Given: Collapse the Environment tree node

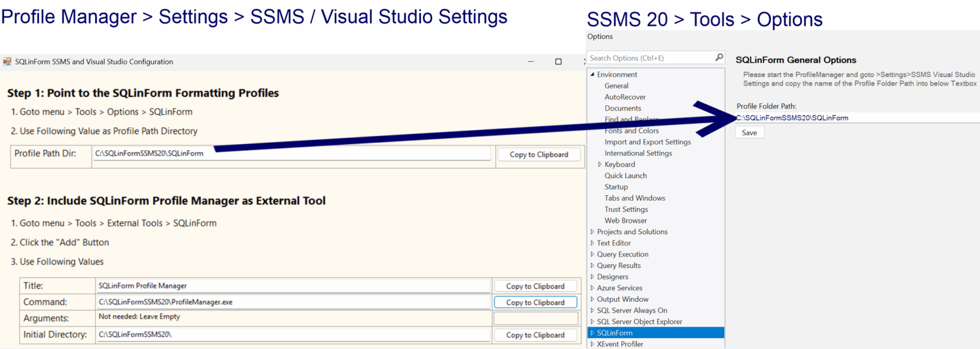Looking at the screenshot, I should tap(593, 75).
